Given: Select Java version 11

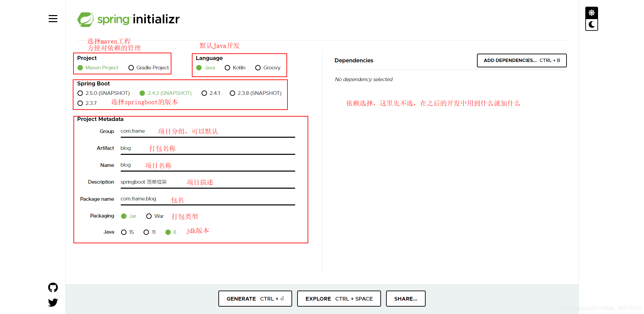Looking at the screenshot, I should click(146, 232).
